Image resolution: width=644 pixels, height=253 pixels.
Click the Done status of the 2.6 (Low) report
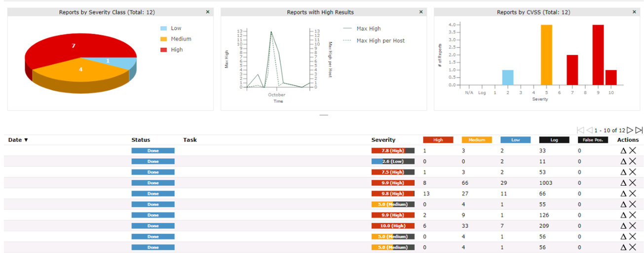(153, 162)
